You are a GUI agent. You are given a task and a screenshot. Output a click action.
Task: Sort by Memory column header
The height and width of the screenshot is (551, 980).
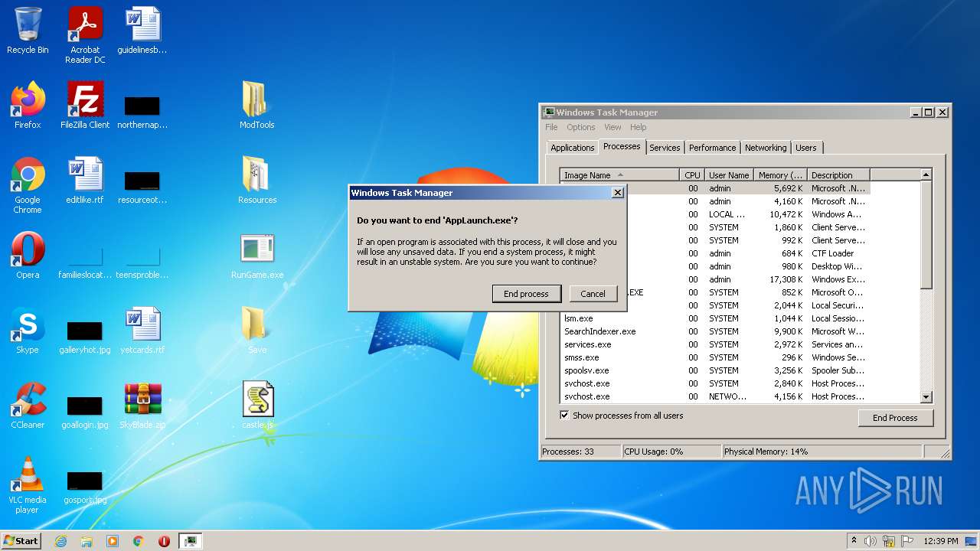click(780, 175)
